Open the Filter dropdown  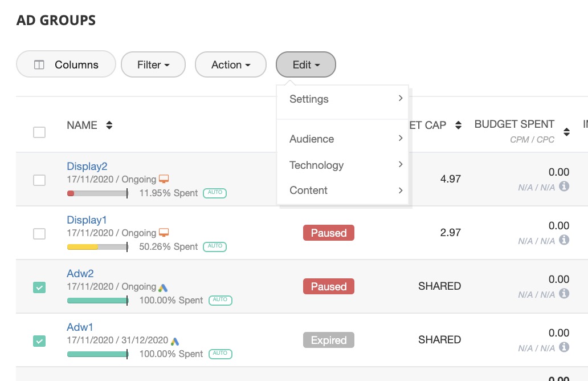click(x=153, y=65)
